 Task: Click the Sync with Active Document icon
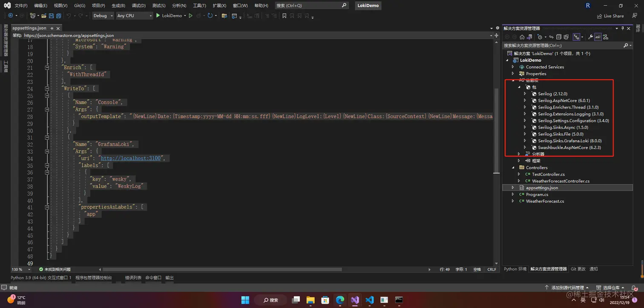coord(551,37)
